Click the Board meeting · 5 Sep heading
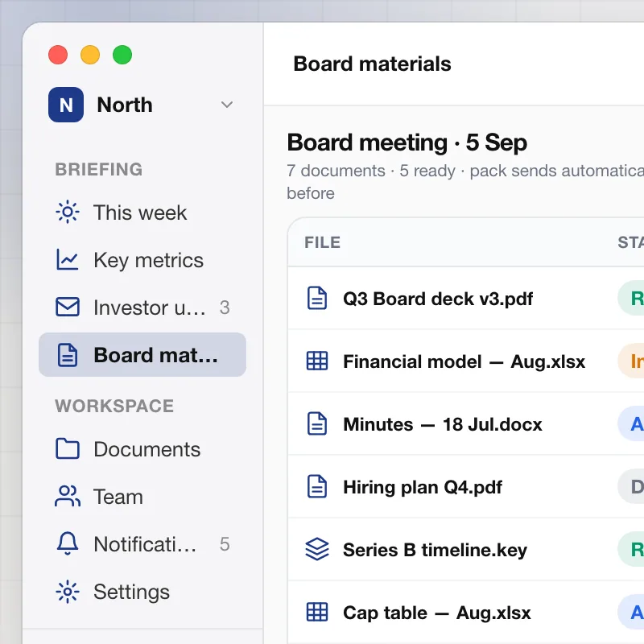 (x=407, y=142)
